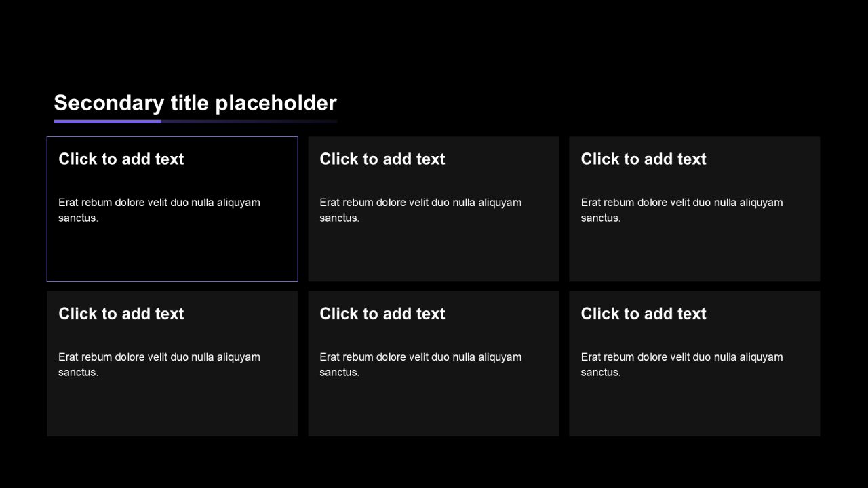This screenshot has height=488, width=868.
Task: Edit the bottom-right card's "Erat rebum" paragraph
Action: (x=682, y=365)
